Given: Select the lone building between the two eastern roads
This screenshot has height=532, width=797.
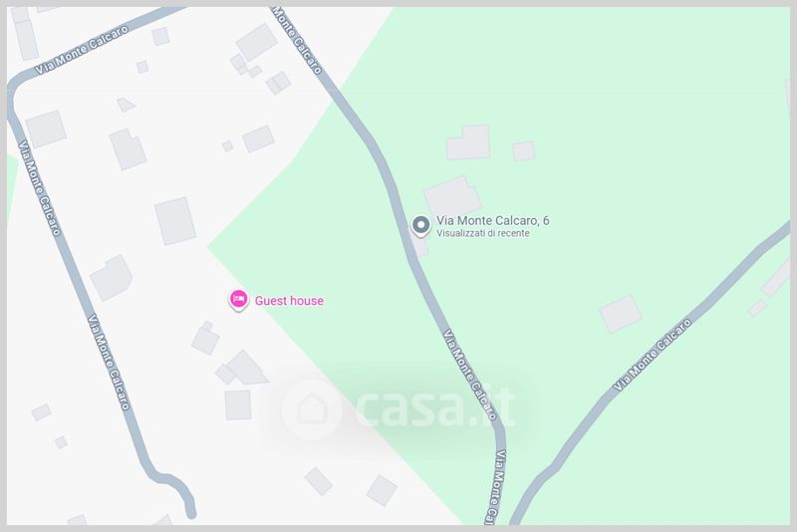Looking at the screenshot, I should [621, 314].
